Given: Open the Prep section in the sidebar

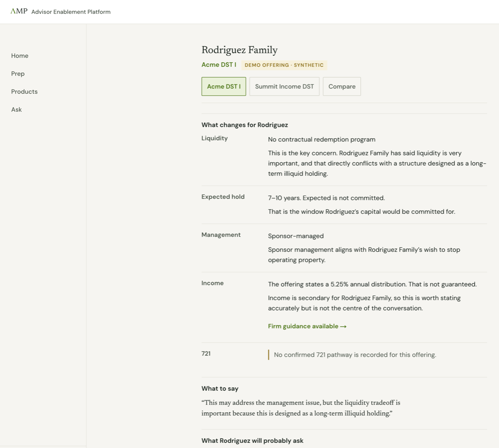Looking at the screenshot, I should [x=18, y=74].
